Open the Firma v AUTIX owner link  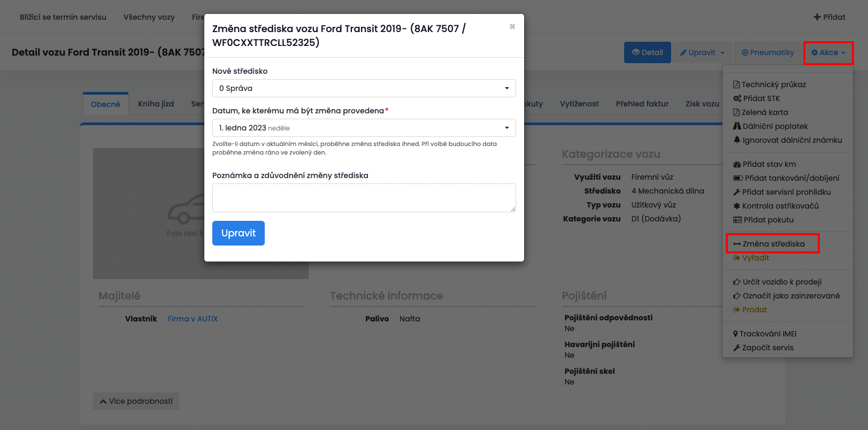coord(193,319)
